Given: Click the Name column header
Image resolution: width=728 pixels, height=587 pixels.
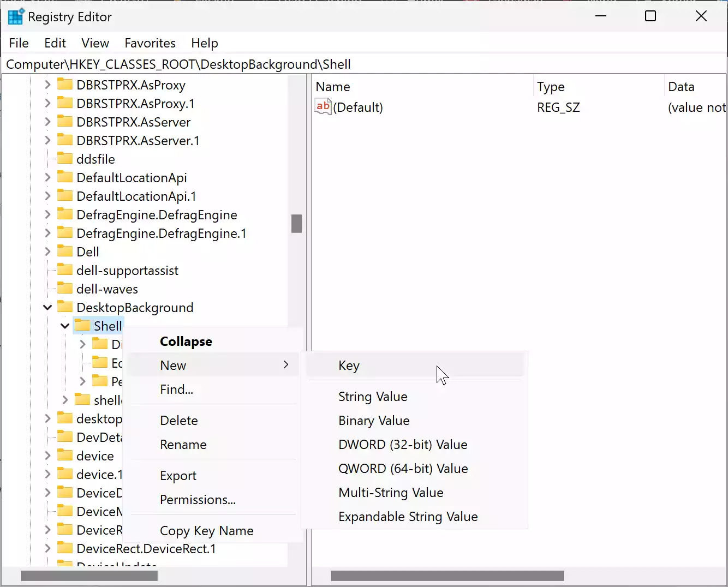Looking at the screenshot, I should pos(423,87).
